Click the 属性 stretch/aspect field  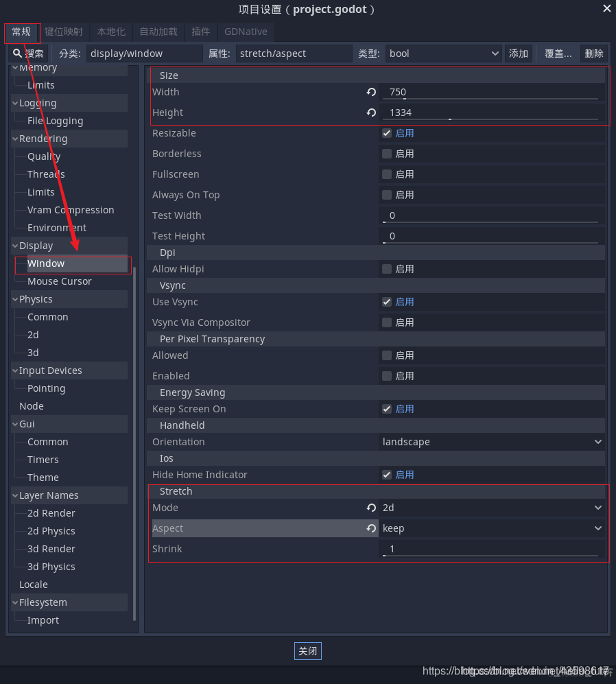point(294,54)
